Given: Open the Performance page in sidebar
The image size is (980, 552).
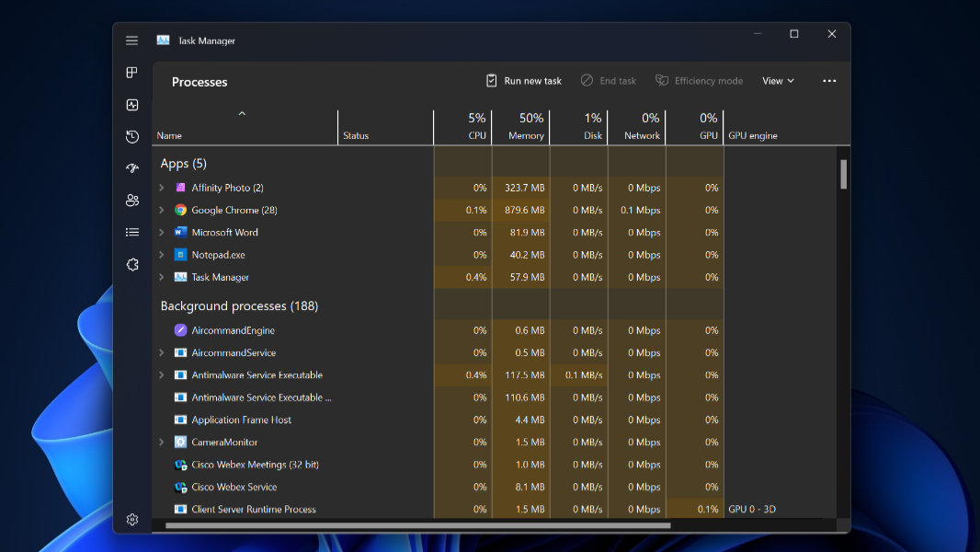Looking at the screenshot, I should point(131,105).
